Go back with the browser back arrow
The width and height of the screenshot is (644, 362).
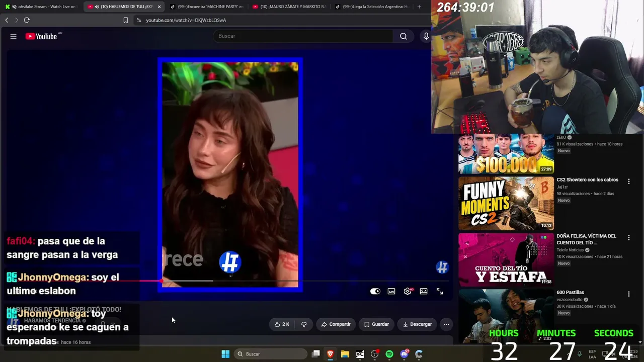(7, 20)
